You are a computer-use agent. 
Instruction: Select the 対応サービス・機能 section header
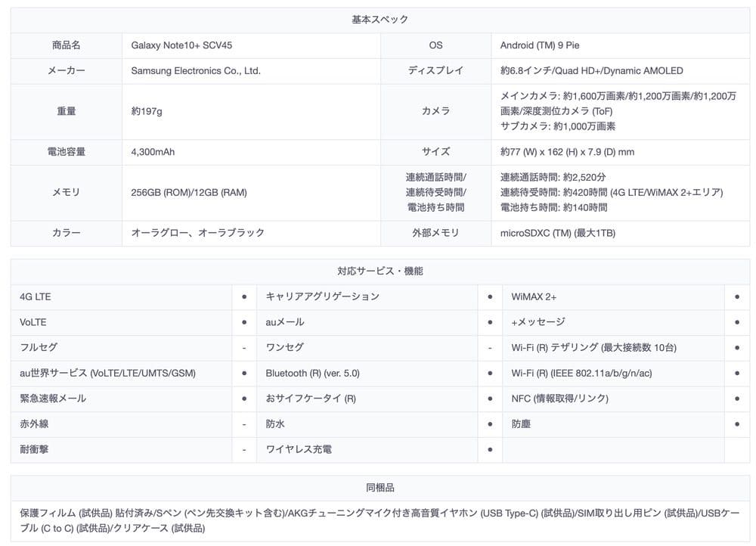[x=380, y=271]
